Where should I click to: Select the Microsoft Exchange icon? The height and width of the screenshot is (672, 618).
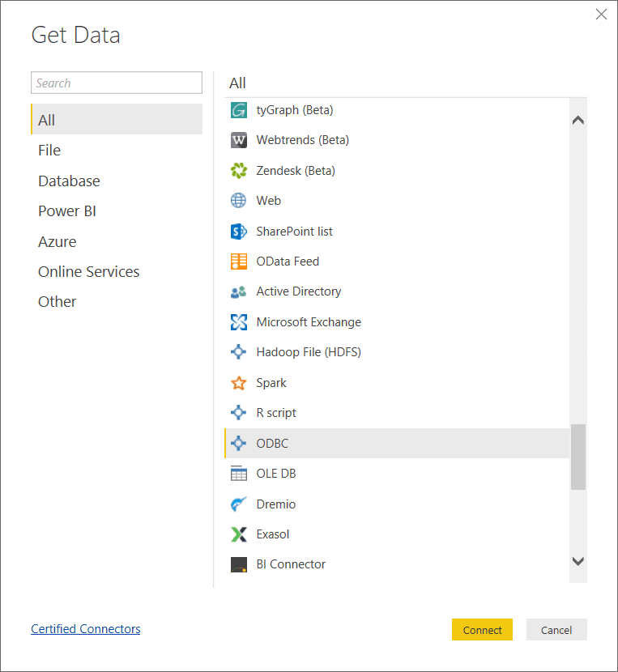tap(238, 322)
